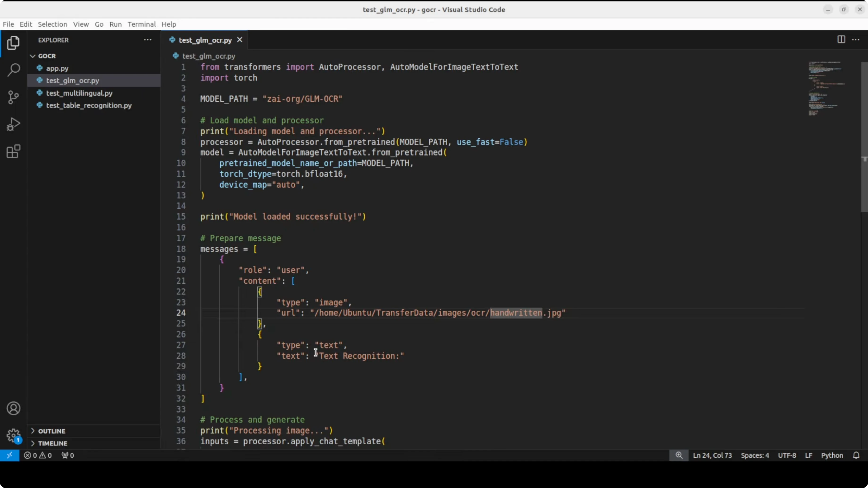Open the Extensions view

pos(13,152)
